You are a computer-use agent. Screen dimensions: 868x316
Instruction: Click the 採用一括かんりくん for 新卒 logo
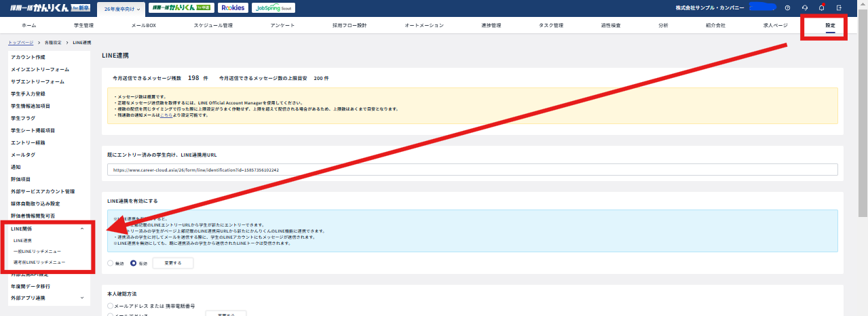pyautogui.click(x=45, y=7)
